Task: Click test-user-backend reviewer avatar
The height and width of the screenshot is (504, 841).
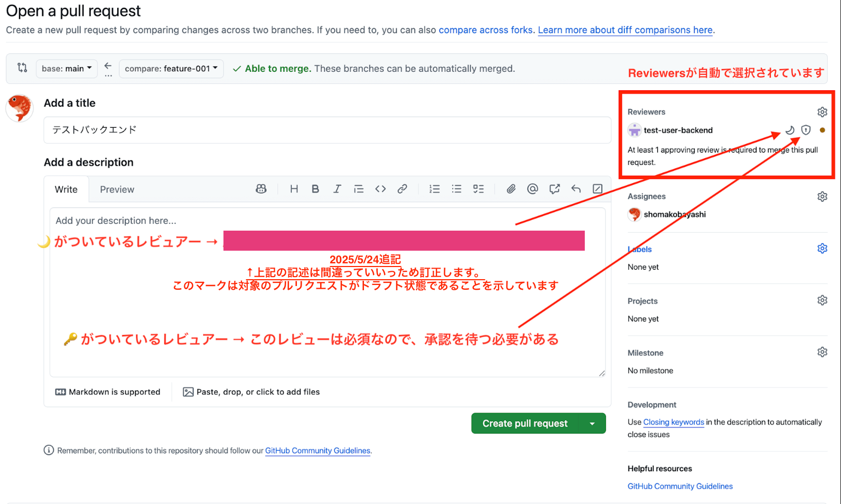Action: click(634, 130)
